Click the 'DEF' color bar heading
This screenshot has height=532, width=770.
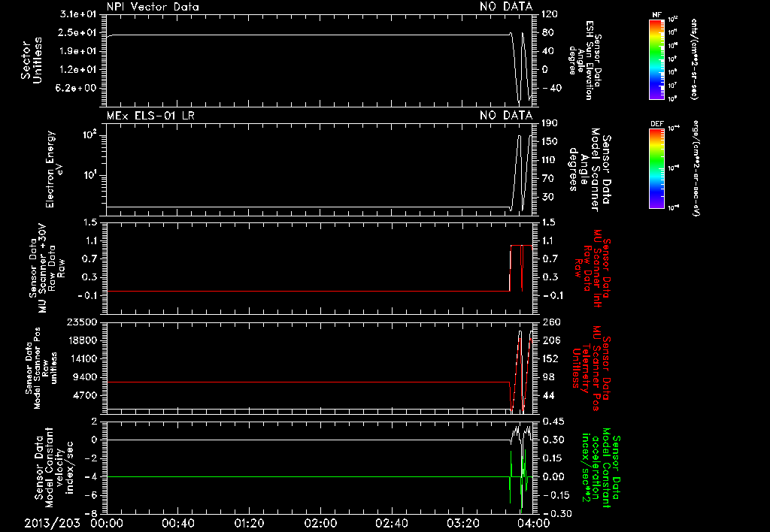point(656,124)
